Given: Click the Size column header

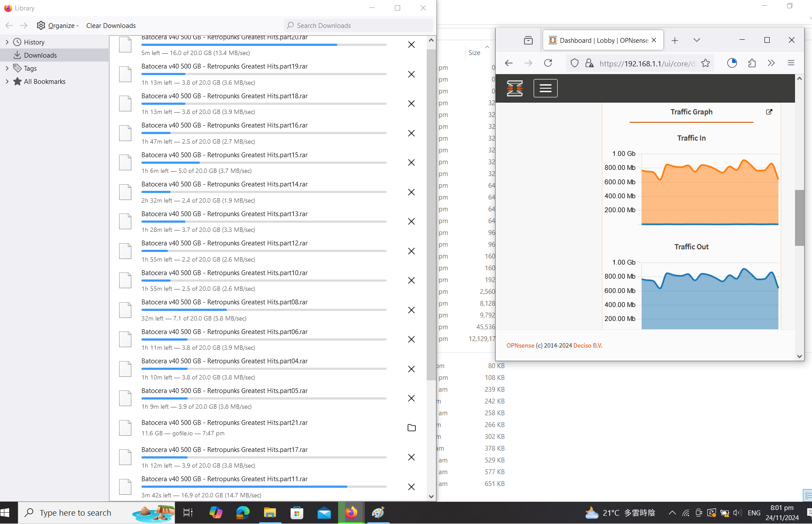Looking at the screenshot, I should pos(474,53).
